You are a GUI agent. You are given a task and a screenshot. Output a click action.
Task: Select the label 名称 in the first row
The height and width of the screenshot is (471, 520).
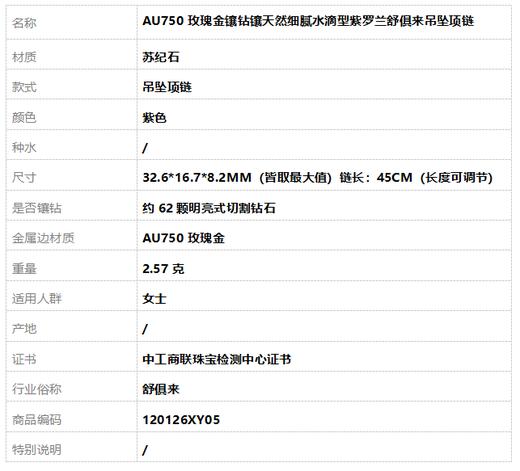(24, 23)
